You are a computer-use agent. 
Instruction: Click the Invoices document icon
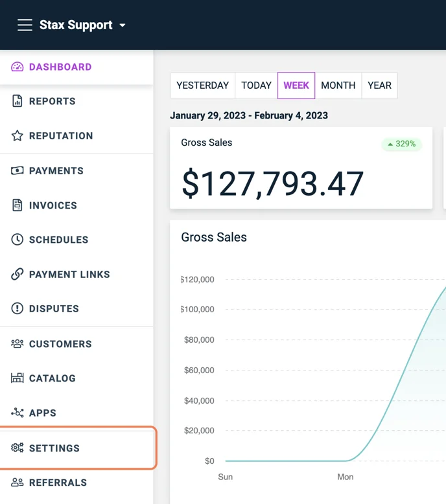(x=18, y=205)
